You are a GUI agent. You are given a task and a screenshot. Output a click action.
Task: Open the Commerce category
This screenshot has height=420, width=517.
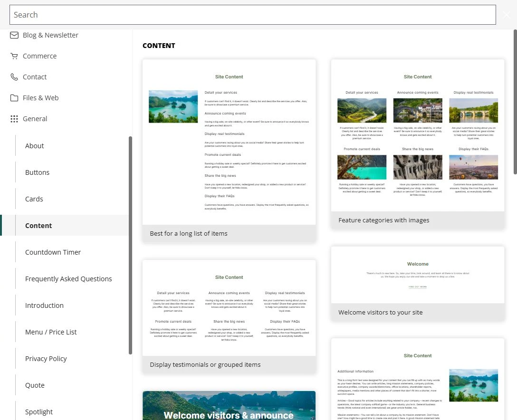click(39, 56)
